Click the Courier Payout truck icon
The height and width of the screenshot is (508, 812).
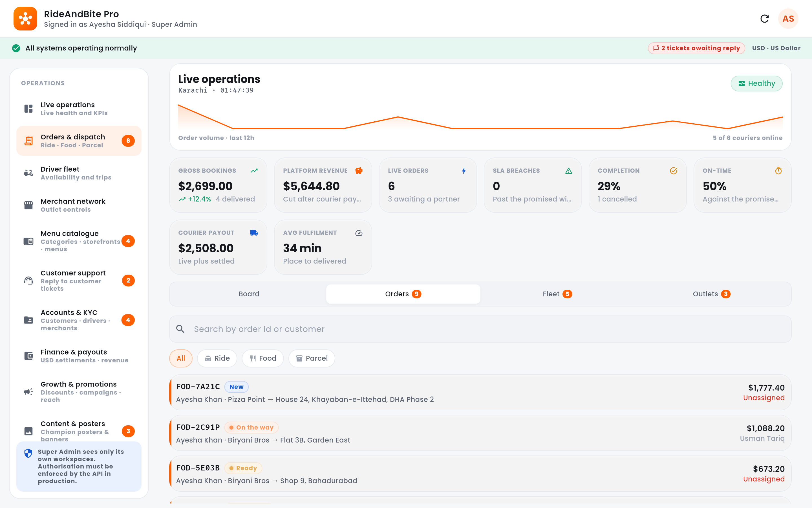point(254,233)
